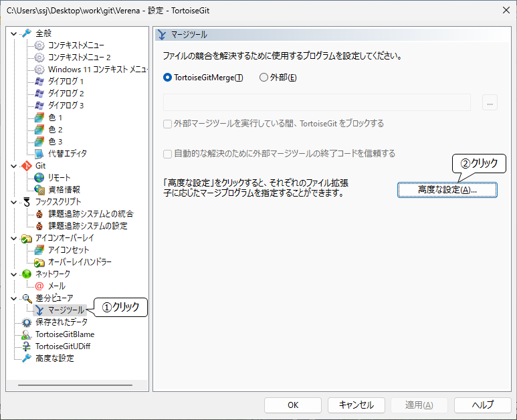517x420 pixels.
Task: Click the bug icon beside 課題追跡システムの設定
Action: (39, 226)
